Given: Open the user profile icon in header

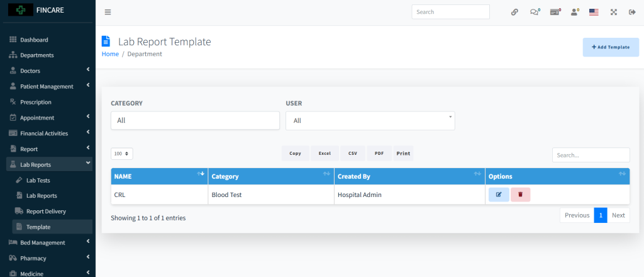Looking at the screenshot, I should [574, 12].
